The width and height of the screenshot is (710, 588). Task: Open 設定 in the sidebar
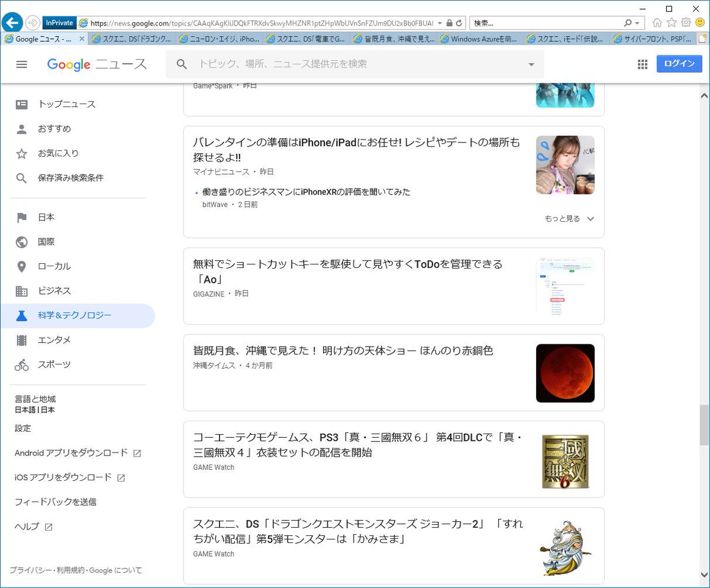(23, 428)
